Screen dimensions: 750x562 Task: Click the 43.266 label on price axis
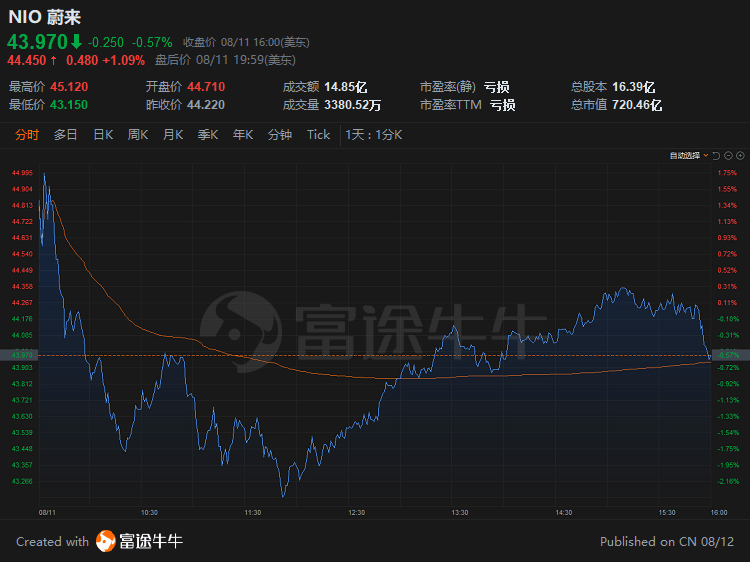coord(22,481)
